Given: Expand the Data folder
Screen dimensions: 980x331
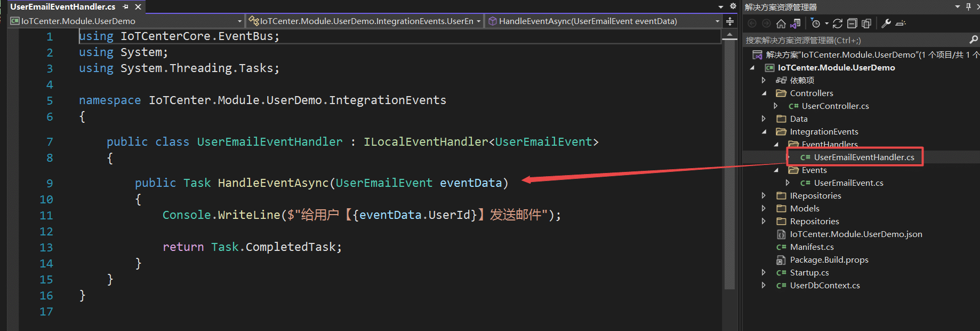Looking at the screenshot, I should pyautogui.click(x=764, y=119).
